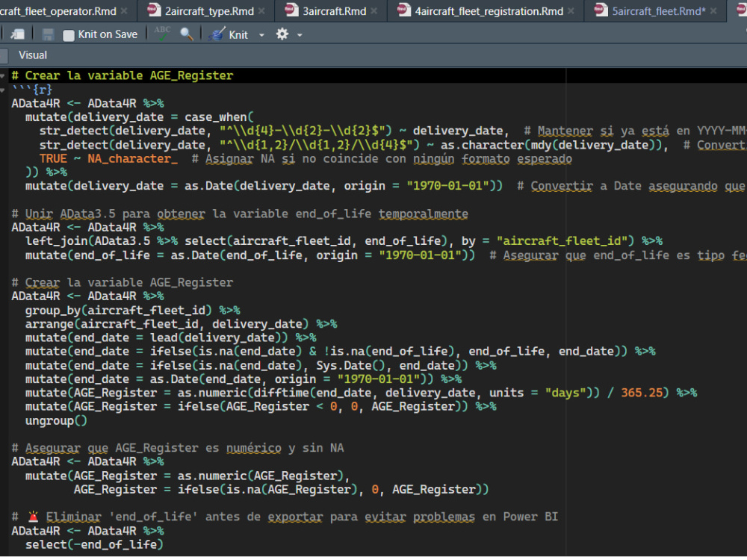Close the craft_fleet_operator.Rmd tab
This screenshot has height=560, width=747.
124,10
